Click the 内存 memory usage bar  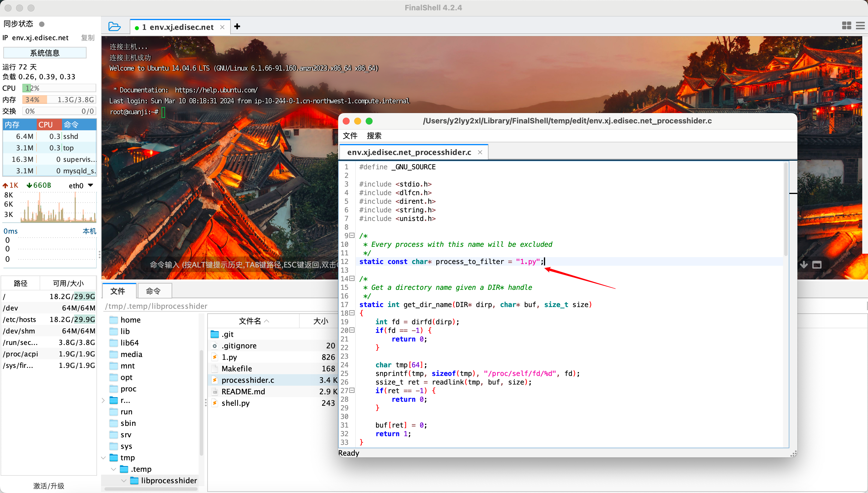click(59, 100)
